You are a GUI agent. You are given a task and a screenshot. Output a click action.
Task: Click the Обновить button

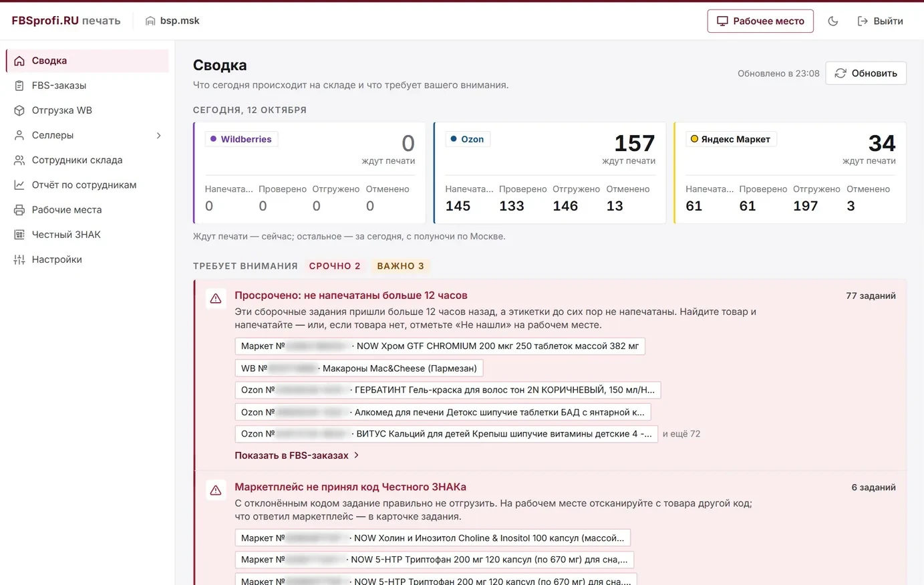pyautogui.click(x=866, y=73)
